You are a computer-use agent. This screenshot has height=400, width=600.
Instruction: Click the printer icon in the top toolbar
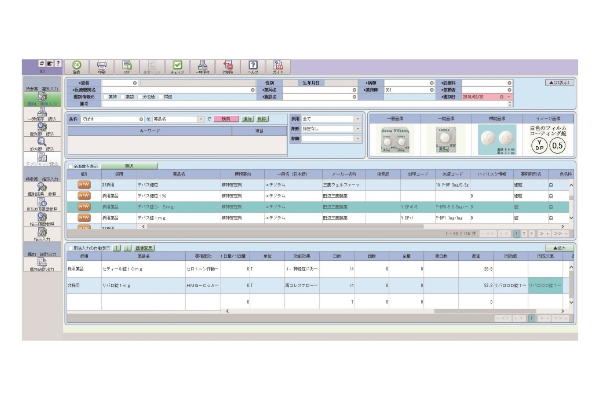coord(103,66)
